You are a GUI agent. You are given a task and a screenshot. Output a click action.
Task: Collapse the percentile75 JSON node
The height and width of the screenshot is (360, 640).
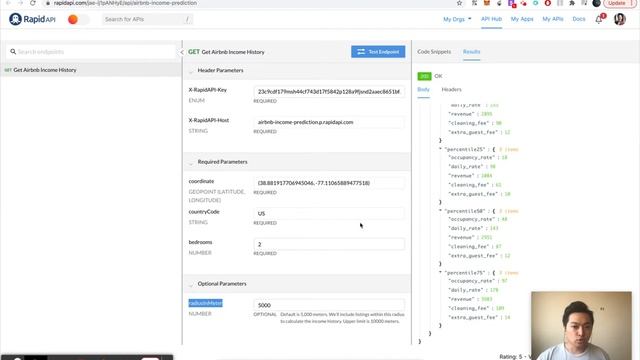coord(440,272)
